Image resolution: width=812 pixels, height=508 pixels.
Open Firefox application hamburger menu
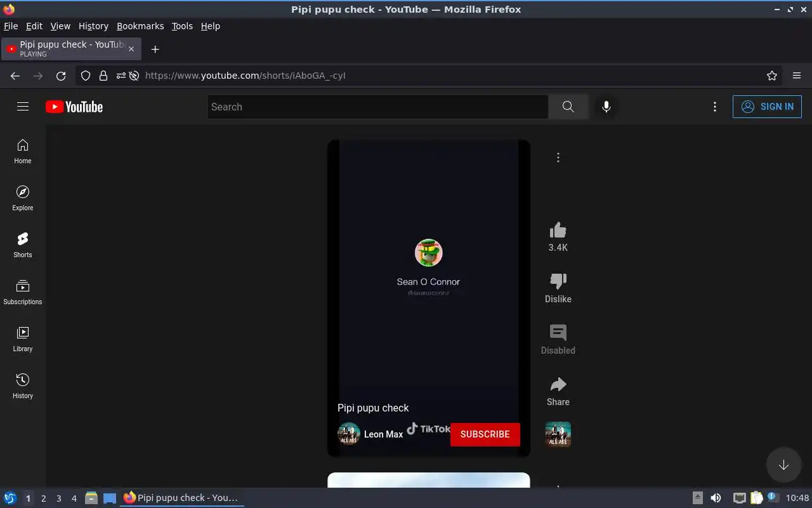tap(797, 76)
